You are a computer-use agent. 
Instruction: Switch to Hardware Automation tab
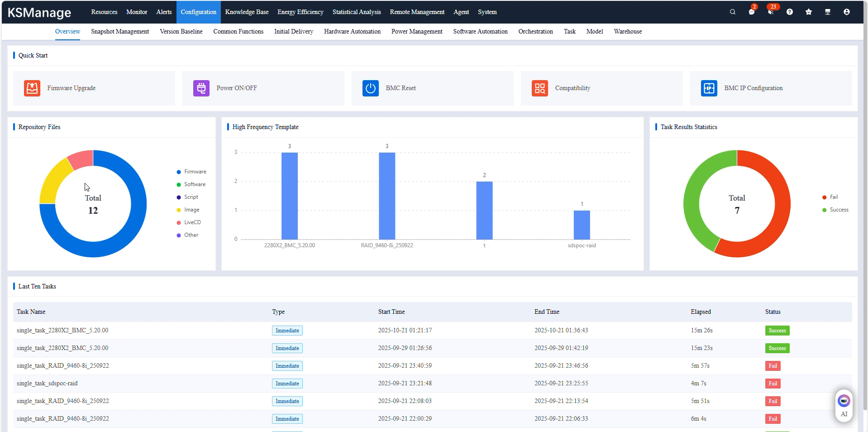(x=352, y=32)
